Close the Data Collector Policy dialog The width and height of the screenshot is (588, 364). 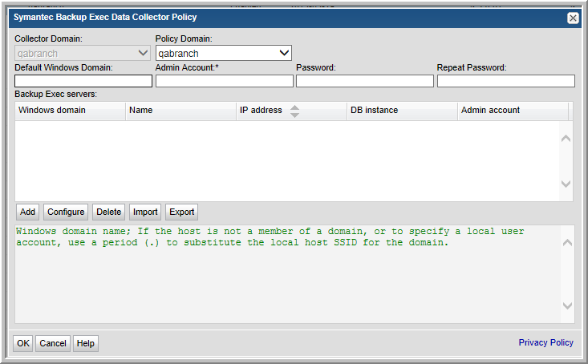tap(573, 18)
